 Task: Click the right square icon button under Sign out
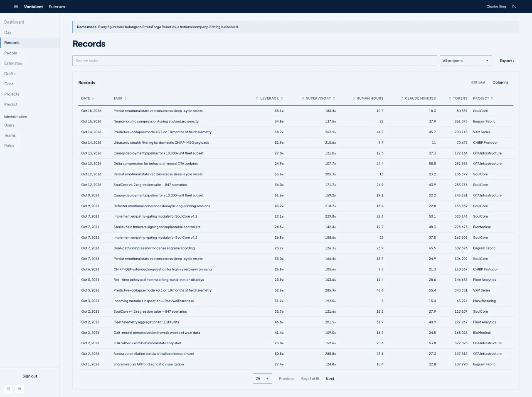tap(19, 389)
